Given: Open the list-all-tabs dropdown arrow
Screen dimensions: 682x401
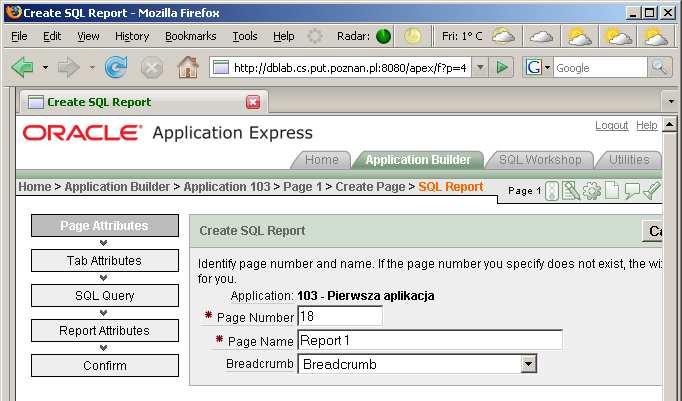Looking at the screenshot, I should tap(671, 102).
